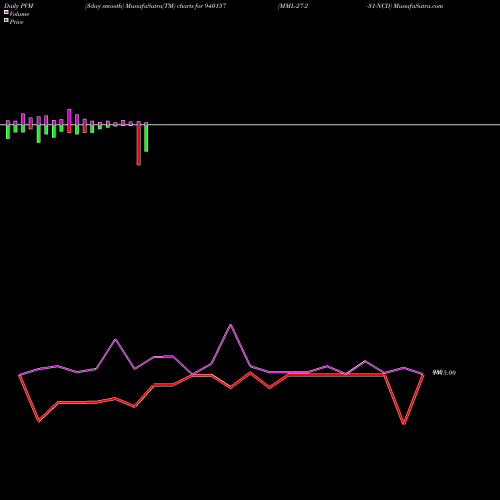Click the 'Price' legend label
500x500 pixels.
point(16,22)
